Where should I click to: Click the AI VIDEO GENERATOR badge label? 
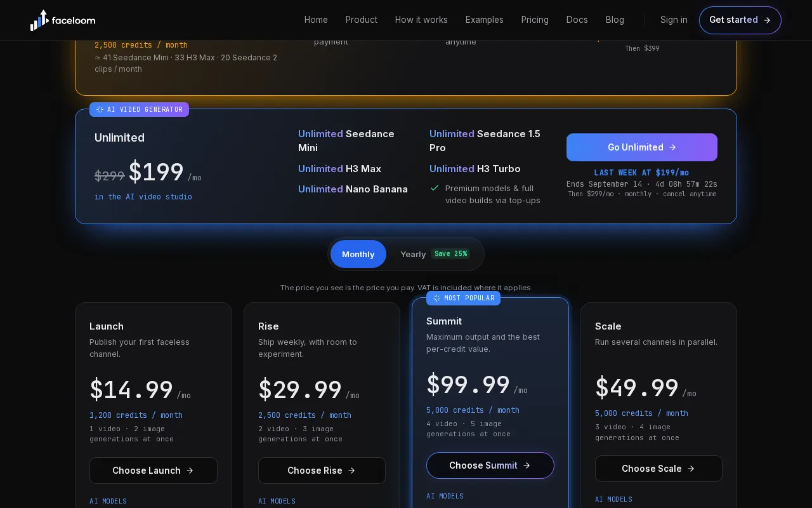tap(145, 110)
